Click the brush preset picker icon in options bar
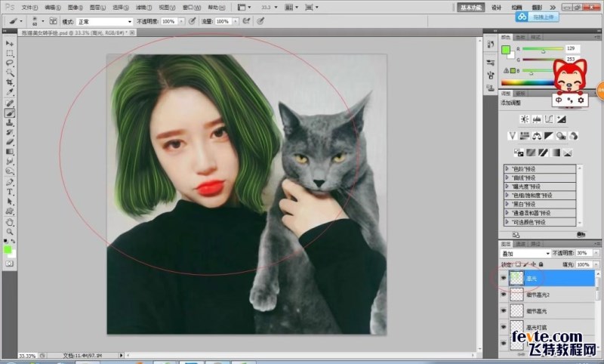Image resolution: width=604 pixels, height=364 pixels. (38, 22)
